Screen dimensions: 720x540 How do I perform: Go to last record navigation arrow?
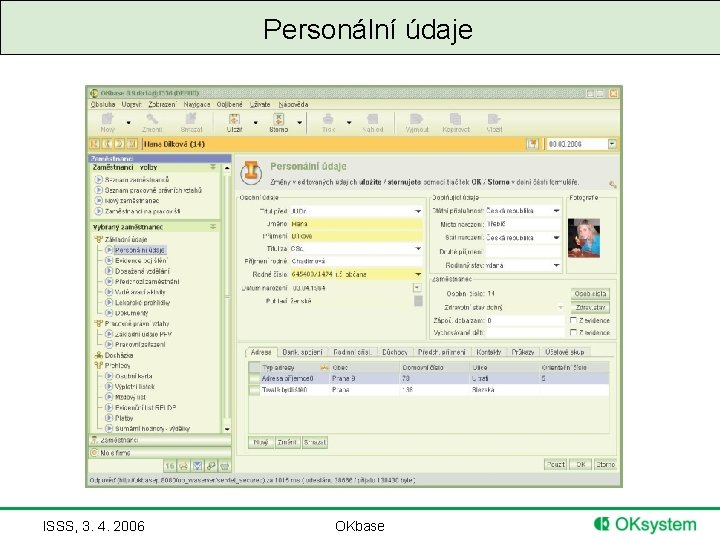132,144
